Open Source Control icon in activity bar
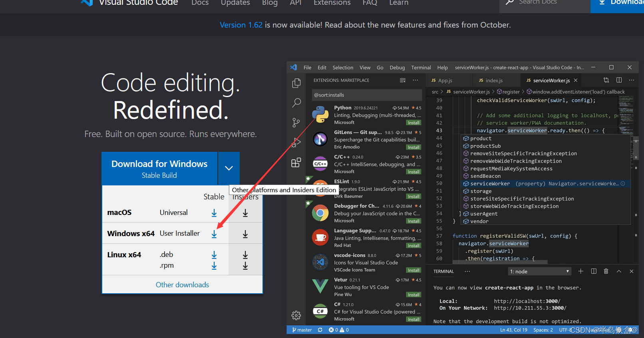 296,123
